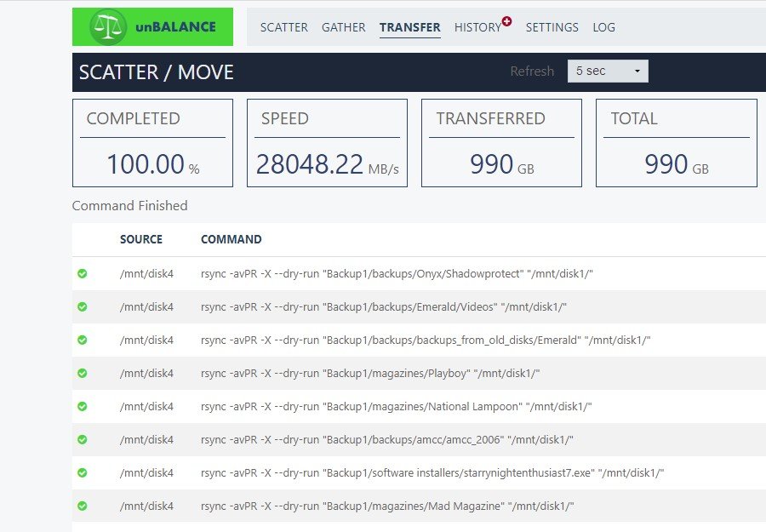View the Log tab

[603, 27]
